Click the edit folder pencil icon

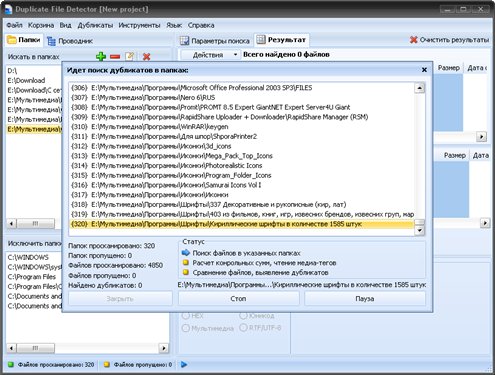130,56
